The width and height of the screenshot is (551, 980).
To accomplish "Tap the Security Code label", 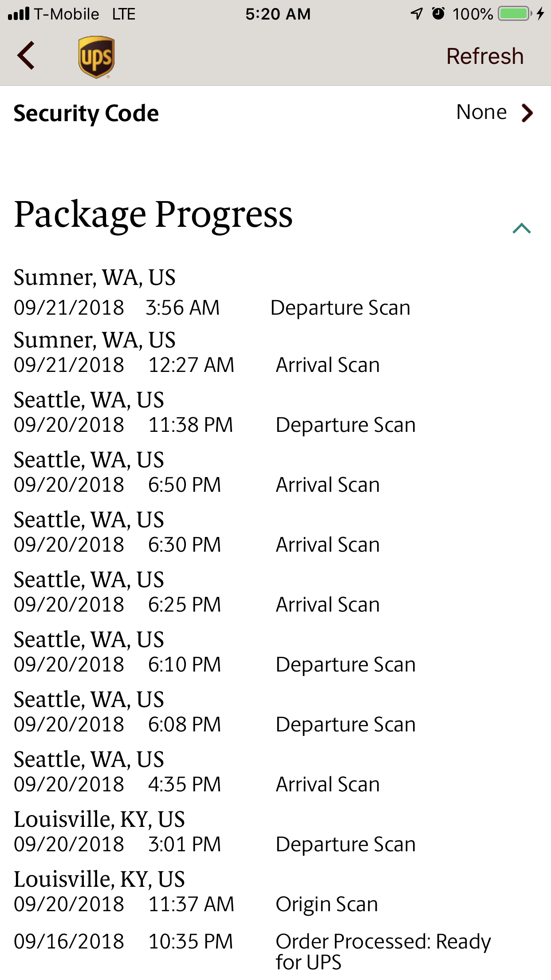I will (86, 113).
